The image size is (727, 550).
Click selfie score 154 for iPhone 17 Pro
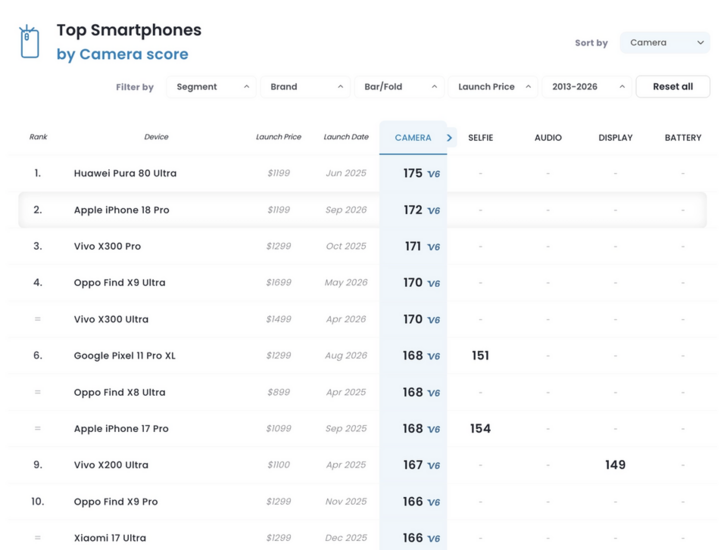pyautogui.click(x=480, y=428)
